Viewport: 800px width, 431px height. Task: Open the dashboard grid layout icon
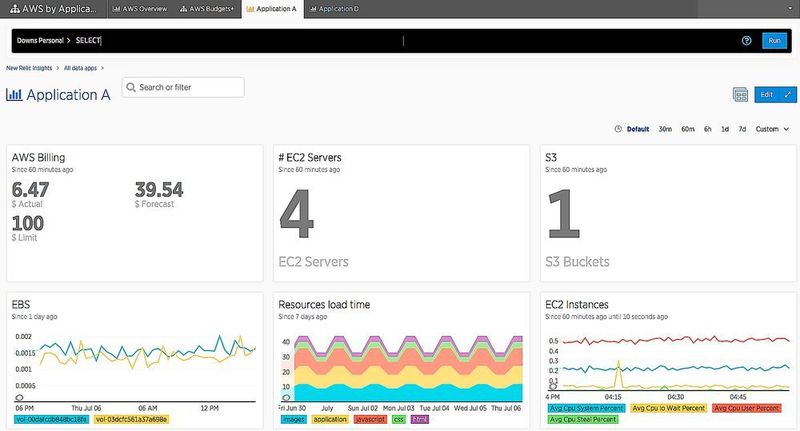tap(740, 94)
